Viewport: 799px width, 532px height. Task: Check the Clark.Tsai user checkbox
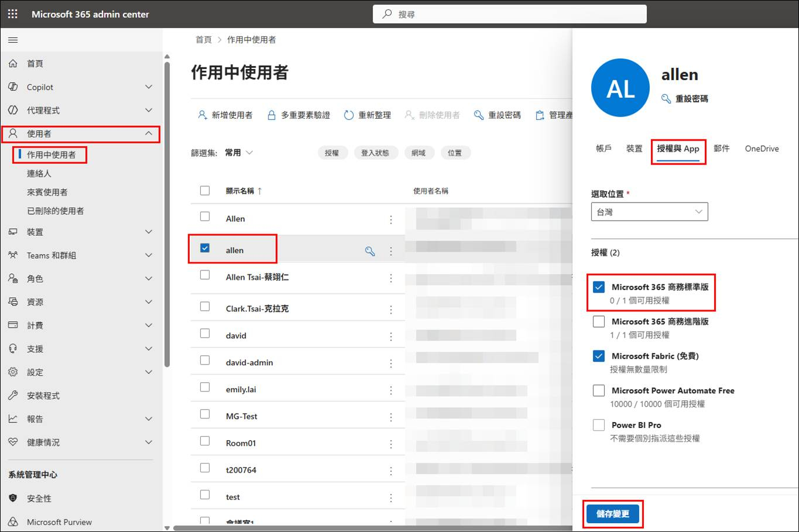coord(205,306)
